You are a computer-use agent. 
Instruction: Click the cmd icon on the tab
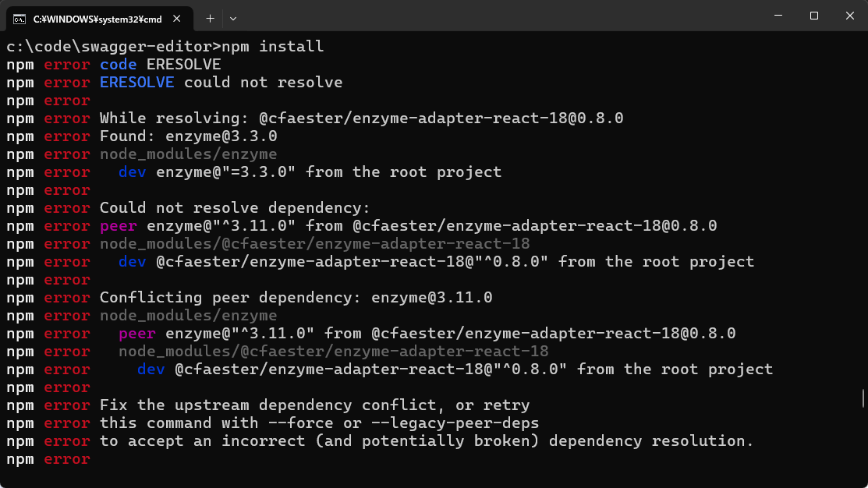19,18
